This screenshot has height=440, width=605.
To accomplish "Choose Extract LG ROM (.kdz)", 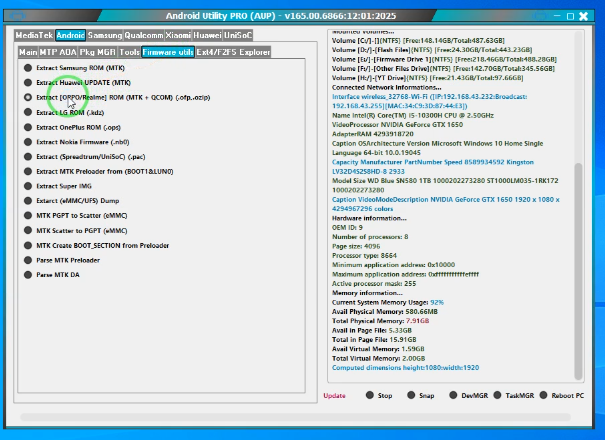I will click(64, 112).
